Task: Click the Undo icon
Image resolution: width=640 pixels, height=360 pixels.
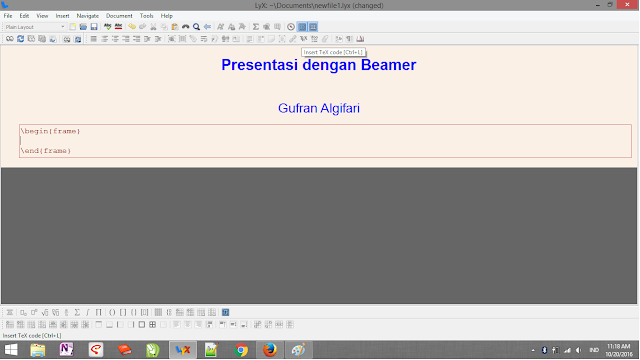Action: pyautogui.click(x=132, y=27)
